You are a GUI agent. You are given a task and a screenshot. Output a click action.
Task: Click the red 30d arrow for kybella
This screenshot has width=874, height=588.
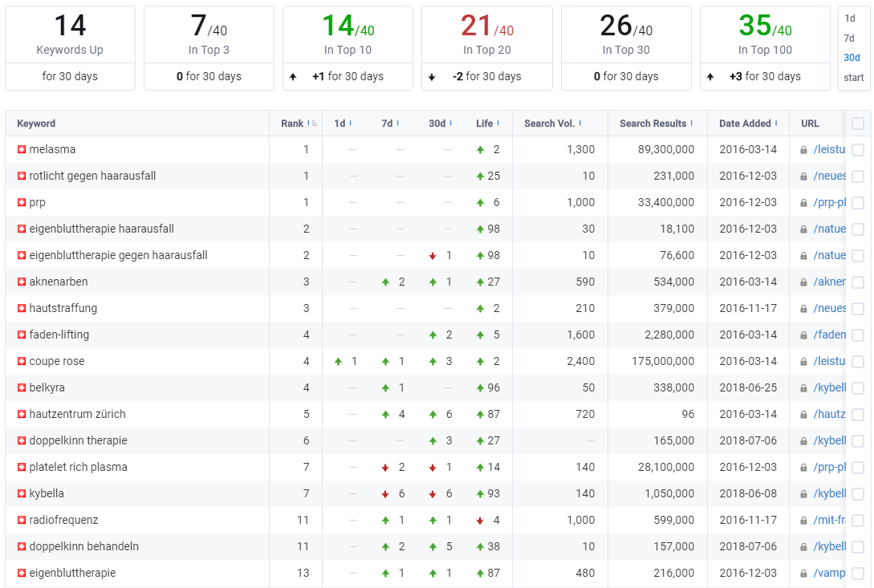[433, 494]
